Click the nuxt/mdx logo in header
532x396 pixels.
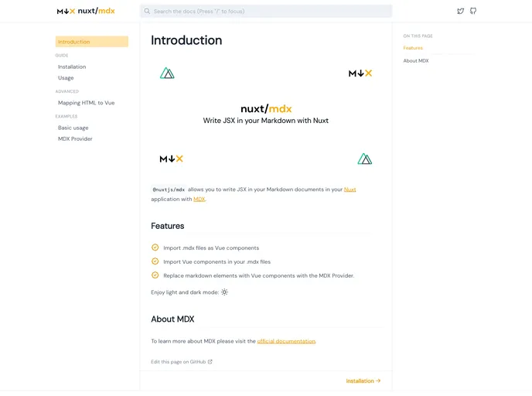[x=86, y=11]
